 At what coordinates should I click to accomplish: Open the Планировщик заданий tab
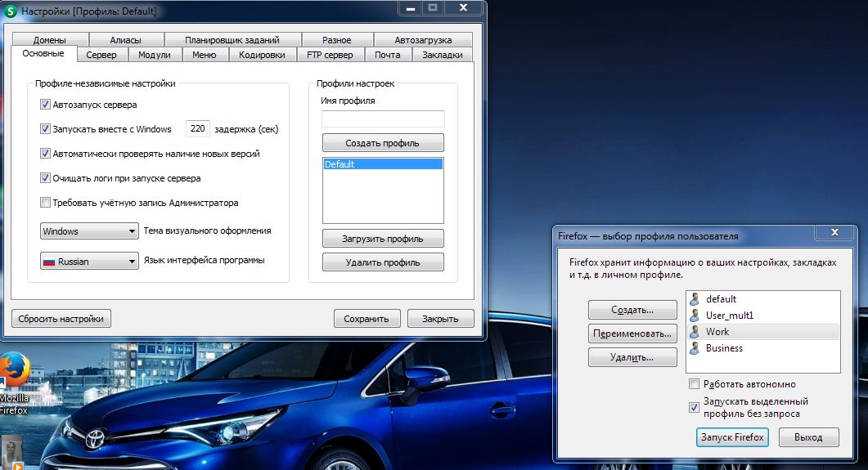click(x=232, y=40)
